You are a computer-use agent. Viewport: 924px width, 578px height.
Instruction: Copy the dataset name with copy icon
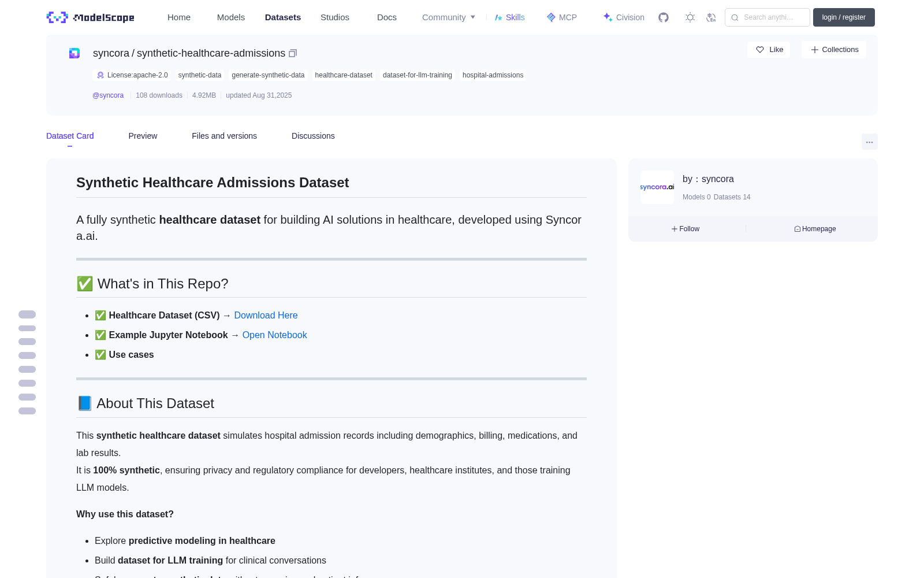293,53
